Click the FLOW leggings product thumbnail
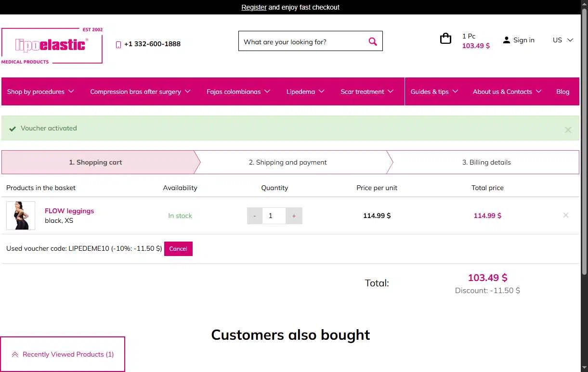 click(x=21, y=216)
